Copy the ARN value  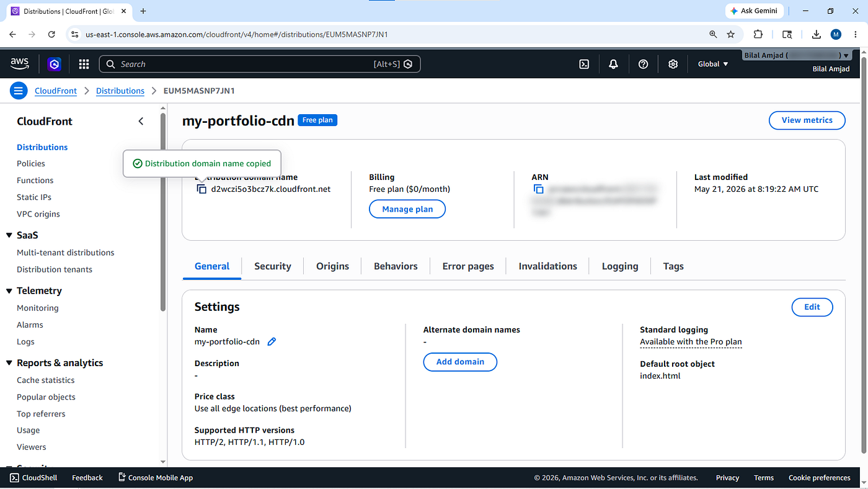click(x=538, y=189)
